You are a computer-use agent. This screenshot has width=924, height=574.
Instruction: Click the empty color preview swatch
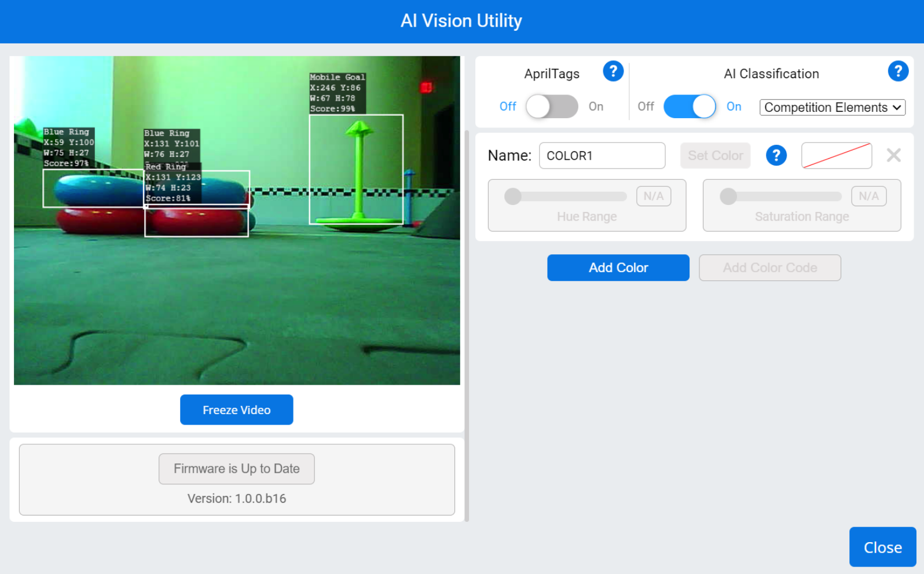836,156
